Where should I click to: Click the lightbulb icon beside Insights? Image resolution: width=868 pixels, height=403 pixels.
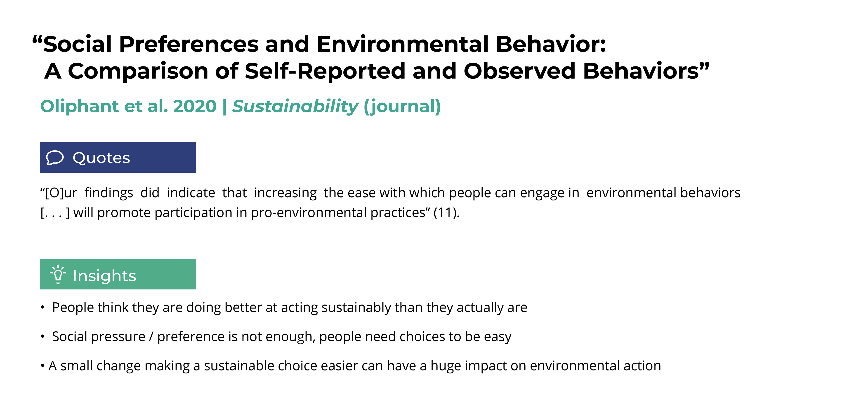coord(58,274)
